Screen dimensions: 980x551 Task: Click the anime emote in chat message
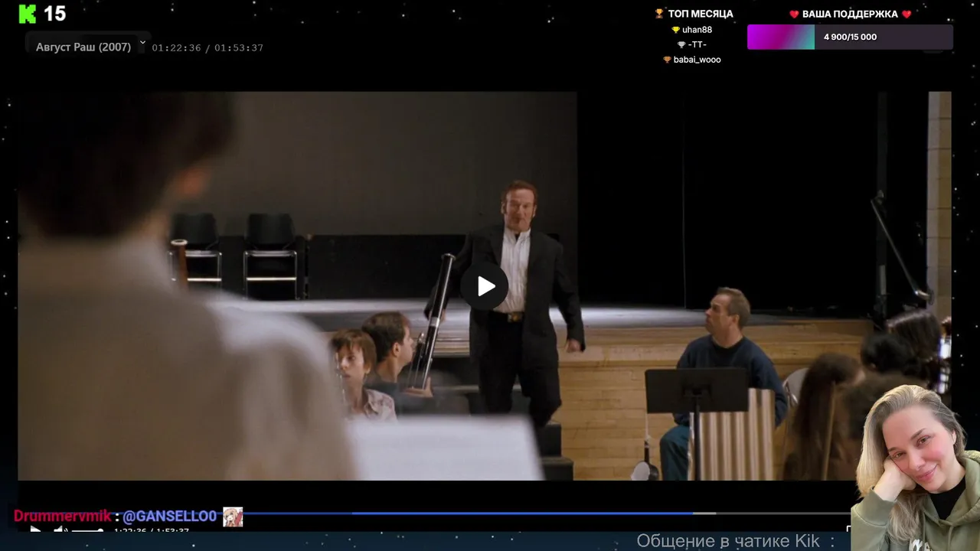(233, 517)
